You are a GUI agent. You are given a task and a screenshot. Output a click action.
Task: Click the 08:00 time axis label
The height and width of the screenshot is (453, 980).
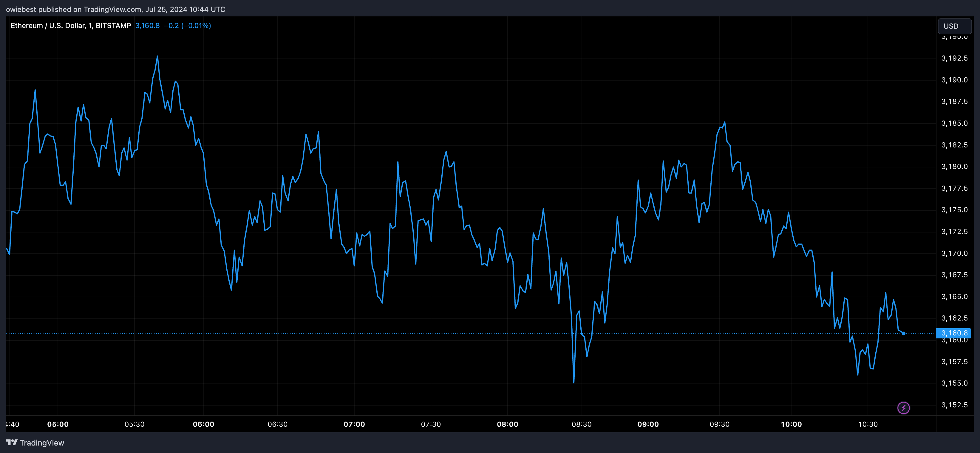click(508, 424)
